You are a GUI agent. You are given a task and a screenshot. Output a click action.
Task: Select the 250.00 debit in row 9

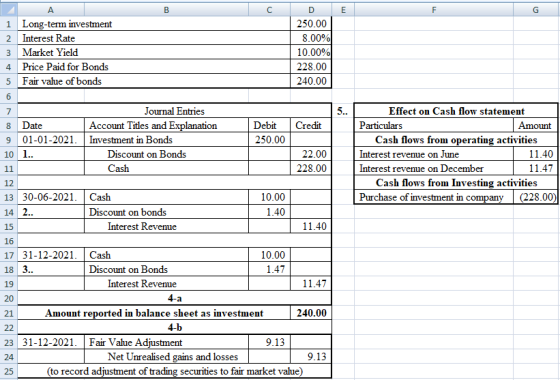coord(269,140)
